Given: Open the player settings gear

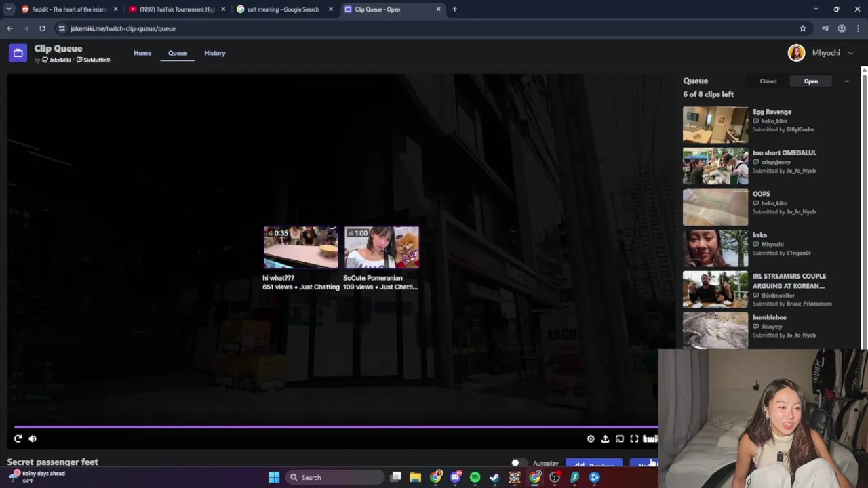Looking at the screenshot, I should click(x=591, y=439).
